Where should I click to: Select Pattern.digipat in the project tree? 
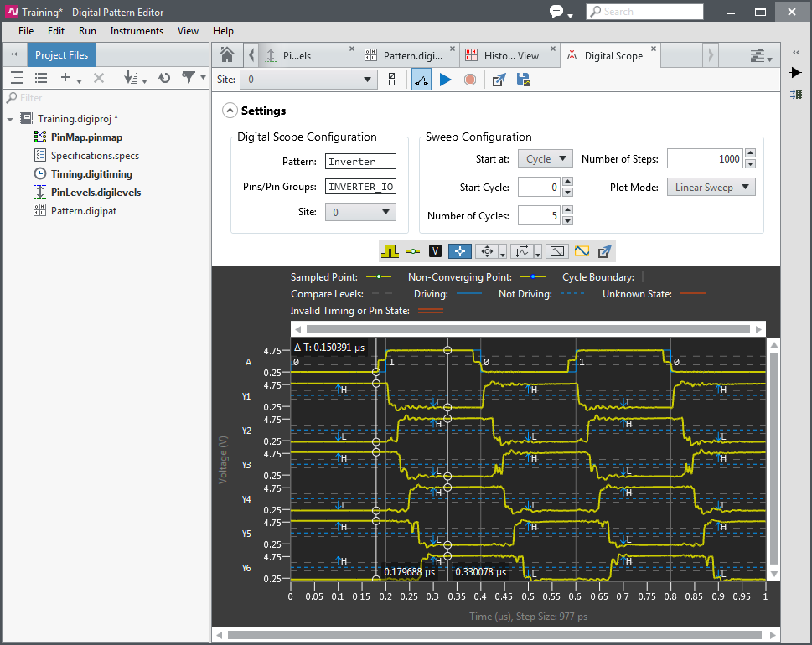click(83, 211)
